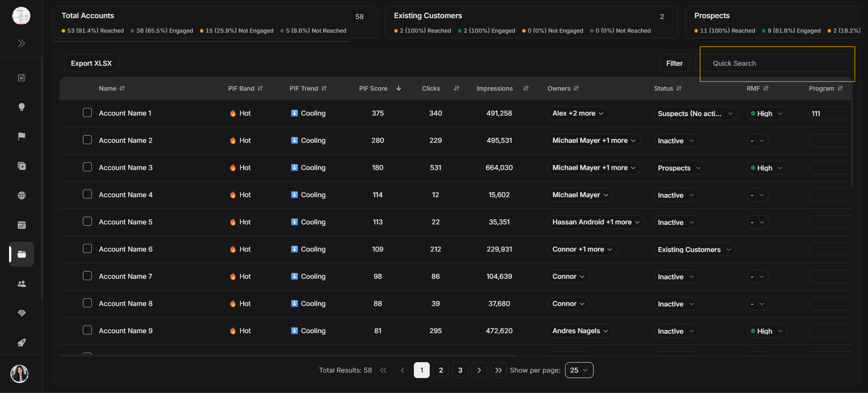Viewport: 868px width, 393px height.
Task: Open the user profile avatar at bottom
Action: (19, 374)
